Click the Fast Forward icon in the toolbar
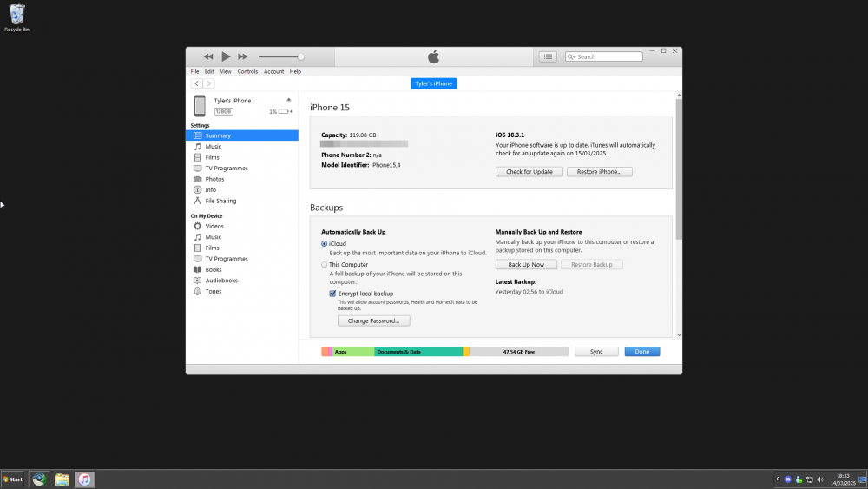The image size is (868, 489). (x=244, y=56)
